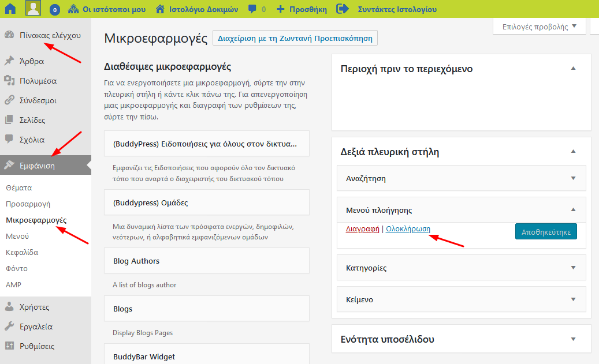Click the Διαγραφή link in widget

[x=362, y=229]
